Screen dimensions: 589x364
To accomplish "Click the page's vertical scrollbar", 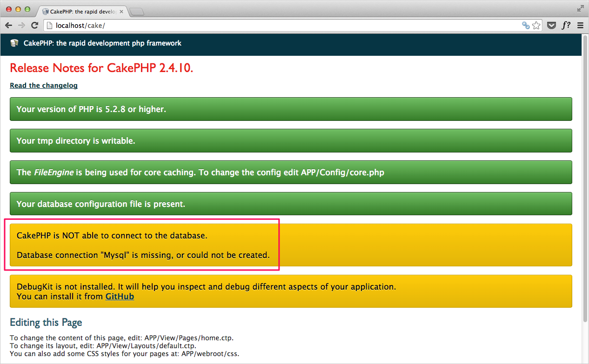I will (585, 179).
